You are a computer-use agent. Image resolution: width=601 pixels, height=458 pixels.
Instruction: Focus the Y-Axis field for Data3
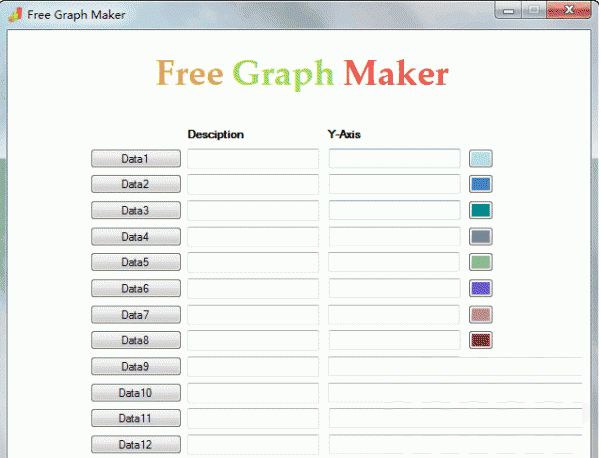coord(394,210)
